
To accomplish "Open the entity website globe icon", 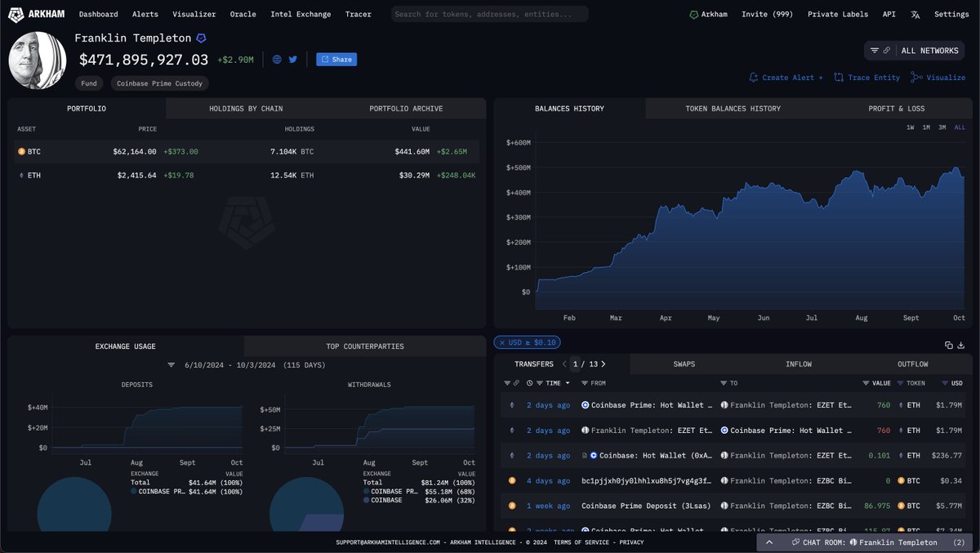I will pyautogui.click(x=277, y=60).
